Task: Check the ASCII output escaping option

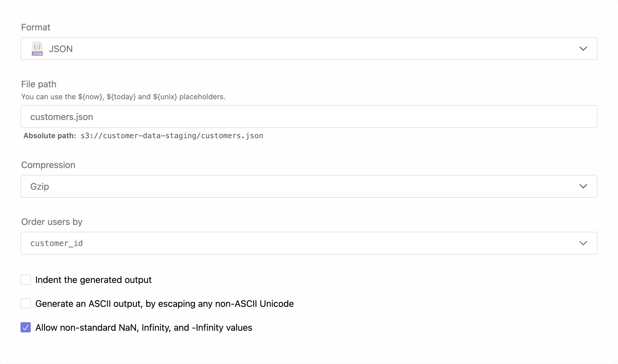Action: tap(25, 303)
